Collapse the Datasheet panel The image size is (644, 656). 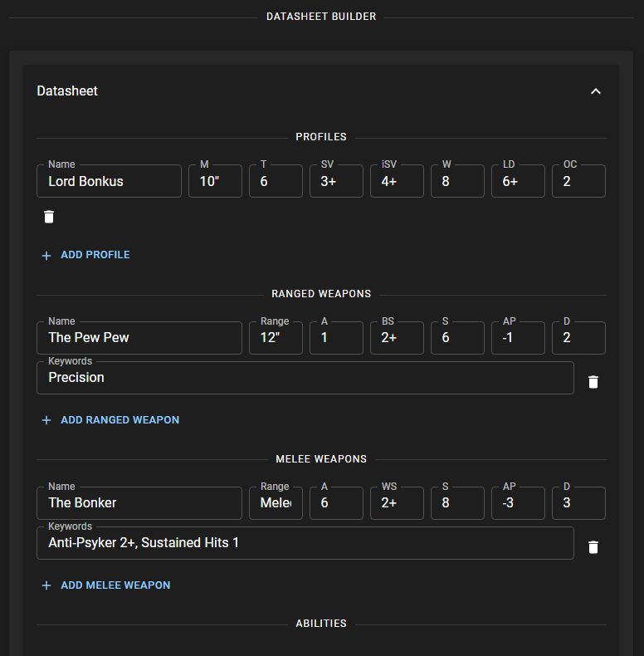[595, 91]
